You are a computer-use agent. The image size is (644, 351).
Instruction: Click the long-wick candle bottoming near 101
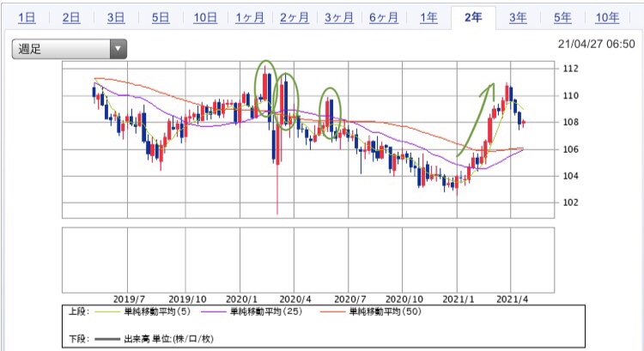pyautogui.click(x=277, y=164)
